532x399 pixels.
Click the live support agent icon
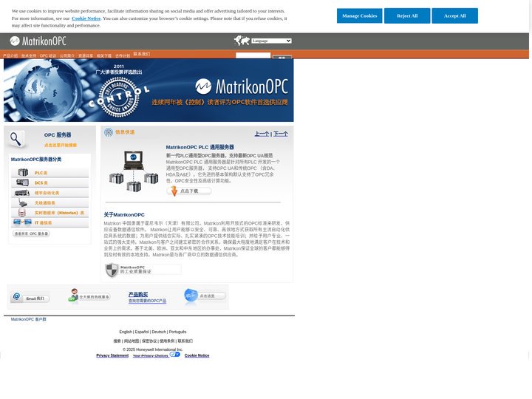(x=73, y=295)
